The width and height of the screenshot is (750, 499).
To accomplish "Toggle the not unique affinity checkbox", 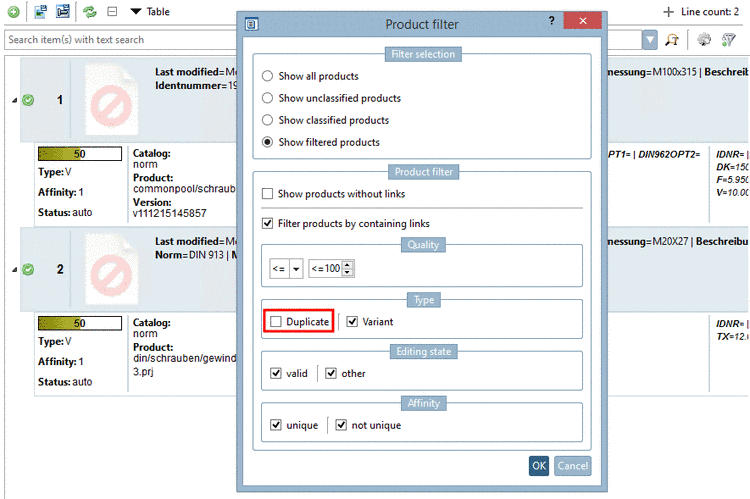I will pyautogui.click(x=341, y=425).
